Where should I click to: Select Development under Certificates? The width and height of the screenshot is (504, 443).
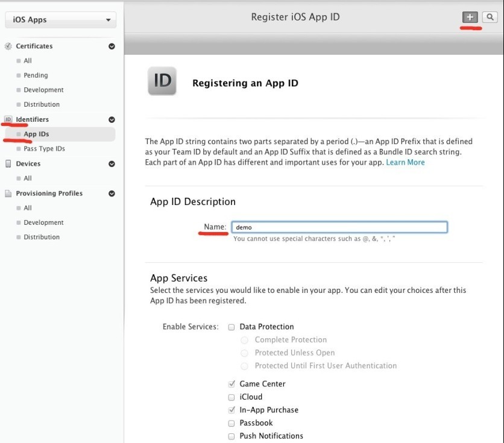point(43,90)
